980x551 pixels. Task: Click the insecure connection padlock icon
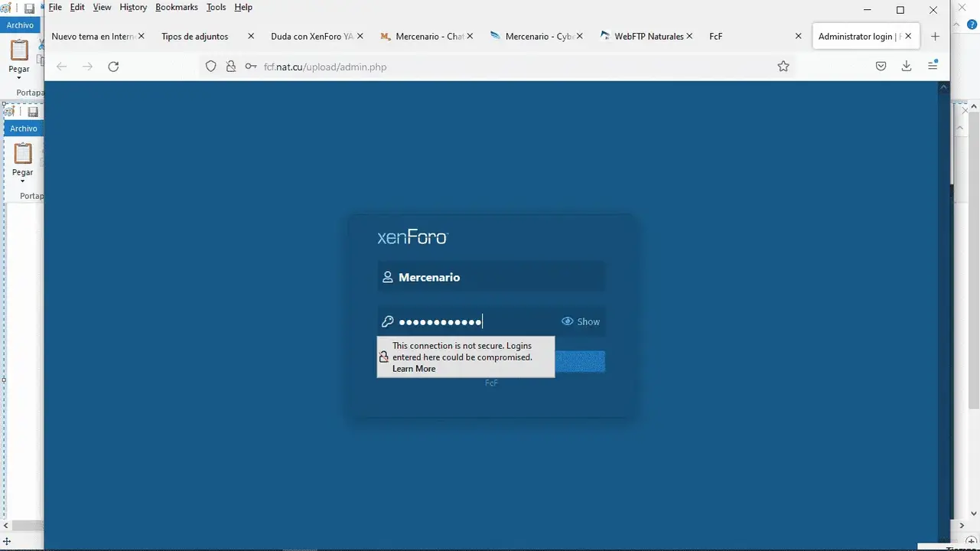[231, 67]
